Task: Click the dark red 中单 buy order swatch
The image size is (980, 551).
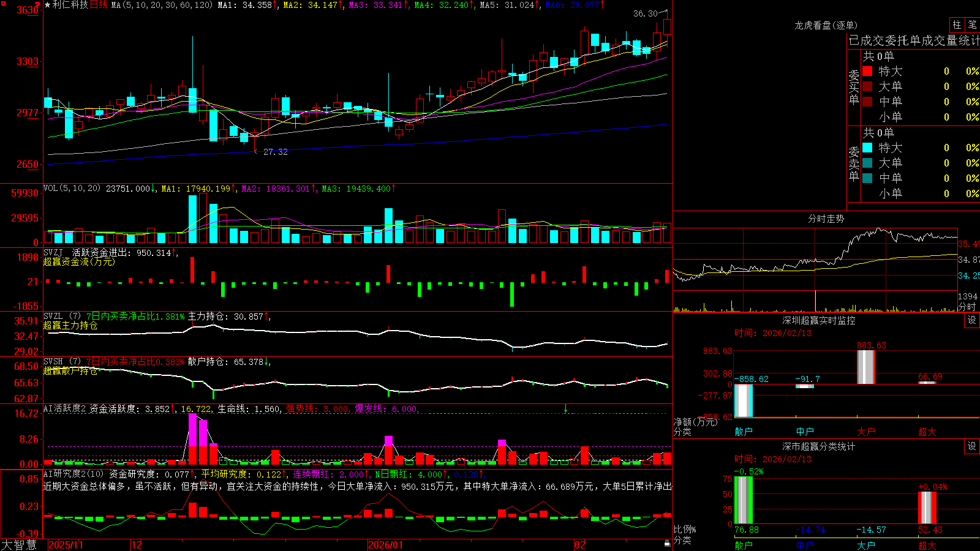Action: [867, 102]
